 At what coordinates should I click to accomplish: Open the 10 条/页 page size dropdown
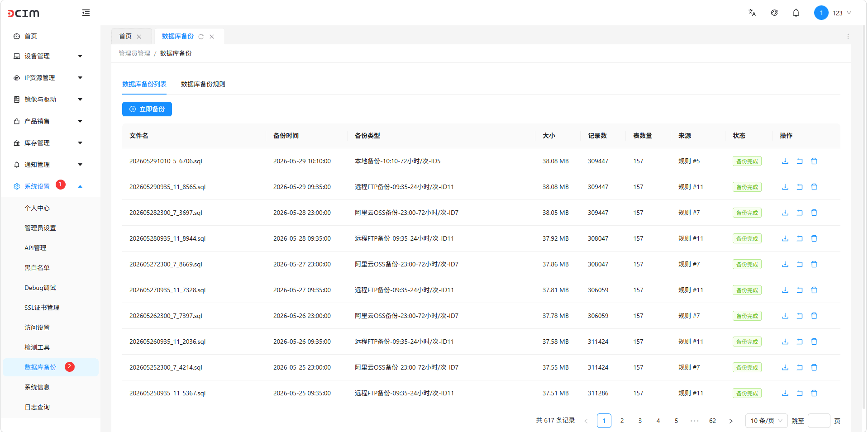tap(766, 421)
